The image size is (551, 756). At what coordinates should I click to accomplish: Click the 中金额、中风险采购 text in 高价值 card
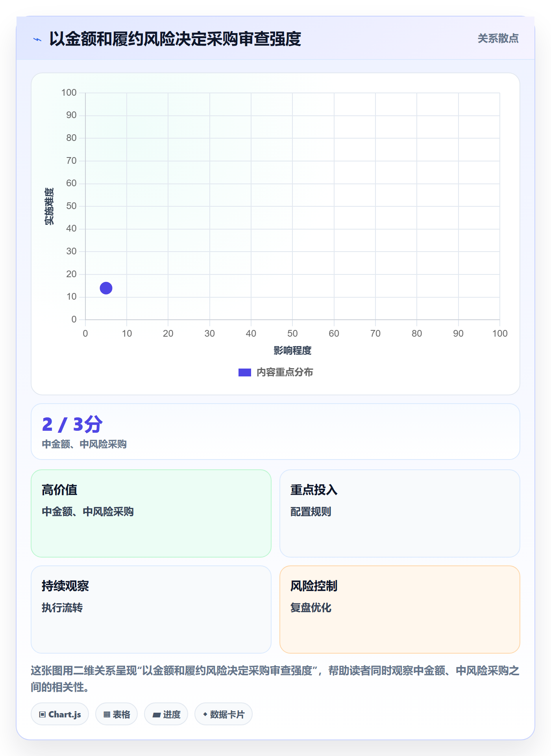point(88,511)
